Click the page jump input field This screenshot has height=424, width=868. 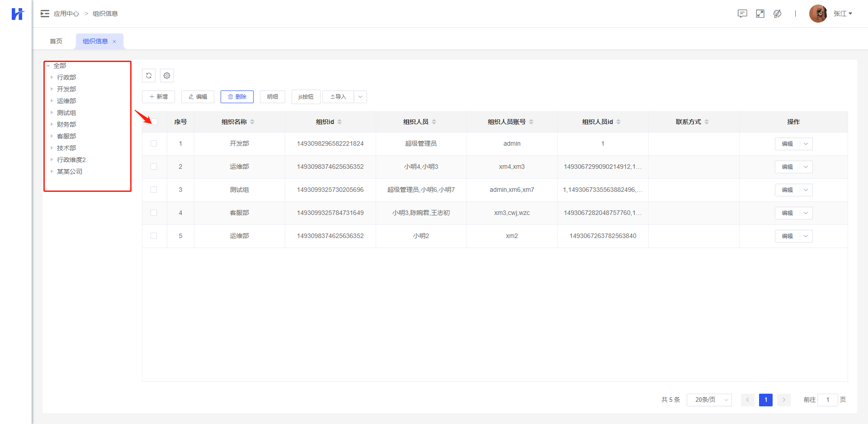tap(828, 400)
